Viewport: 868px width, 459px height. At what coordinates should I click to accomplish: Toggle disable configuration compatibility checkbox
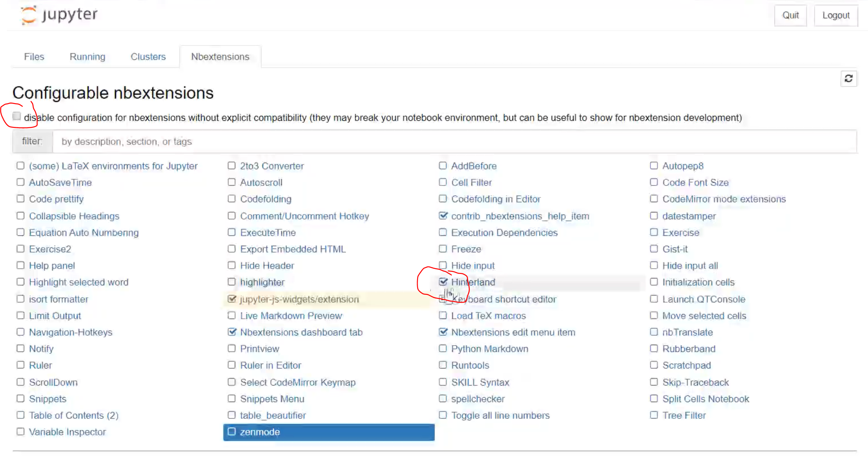pyautogui.click(x=17, y=116)
